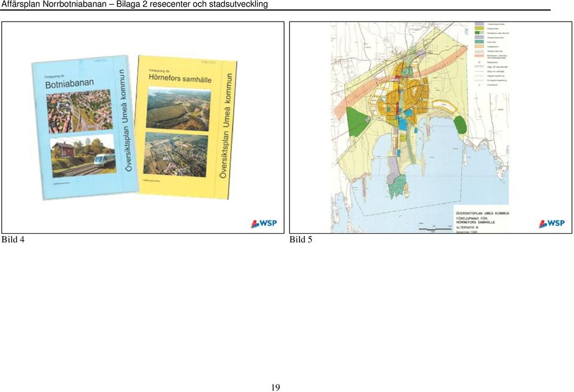The width and height of the screenshot is (574, 392).
Task: Click the vertical 'Översiktsplan Umeå kommun' text on yellow booklet
Action: coord(226,126)
